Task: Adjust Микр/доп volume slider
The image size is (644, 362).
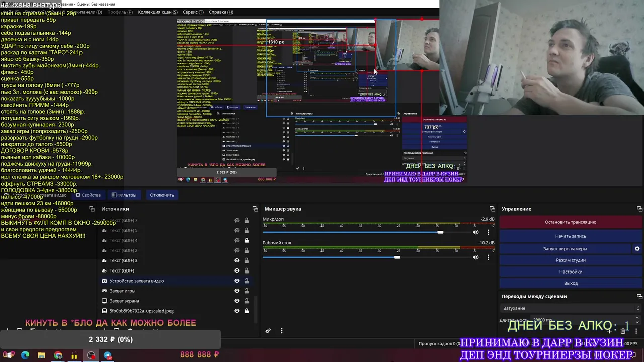Action: click(x=440, y=232)
